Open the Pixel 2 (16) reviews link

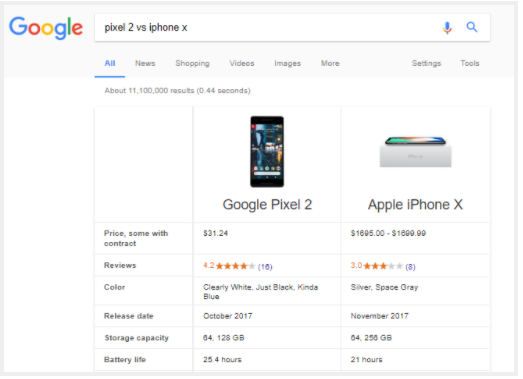click(265, 267)
